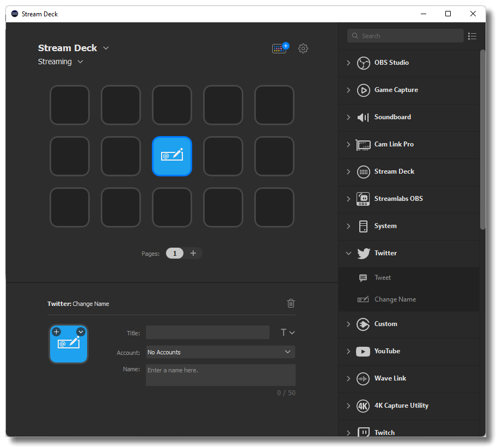
Task: Select the empty key left of Change Name
Action: coord(121,156)
